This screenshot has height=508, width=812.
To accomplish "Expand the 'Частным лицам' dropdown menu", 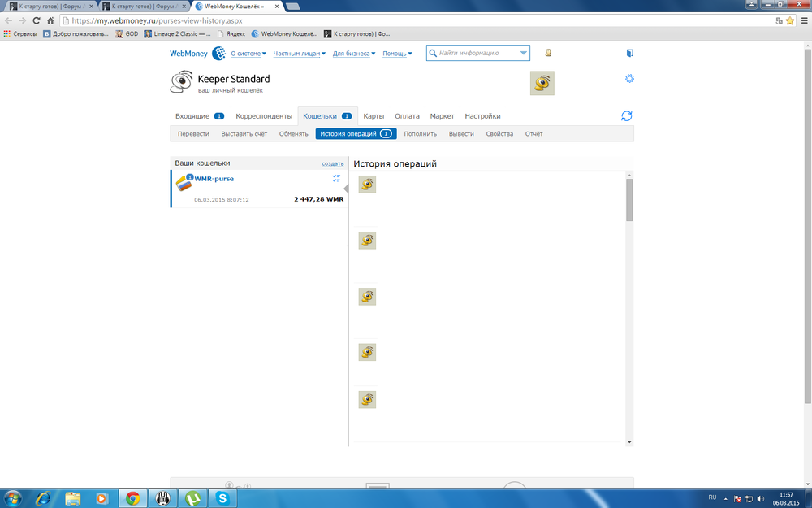I will tap(299, 54).
